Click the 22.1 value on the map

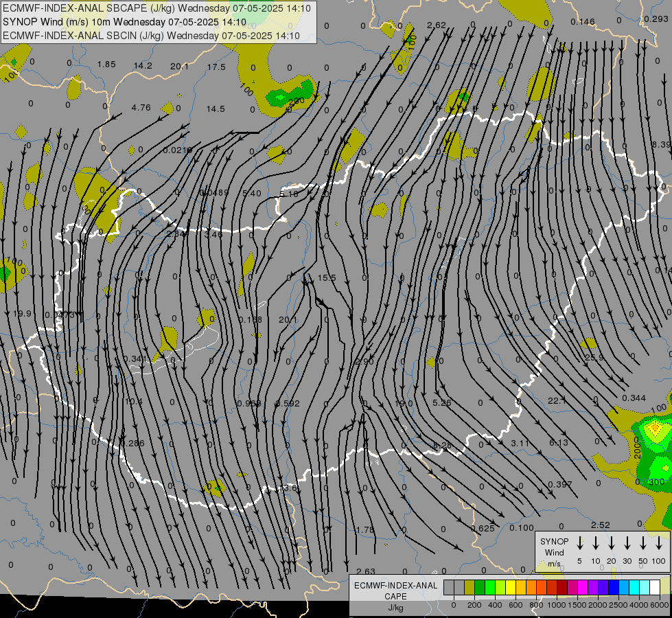click(x=557, y=400)
